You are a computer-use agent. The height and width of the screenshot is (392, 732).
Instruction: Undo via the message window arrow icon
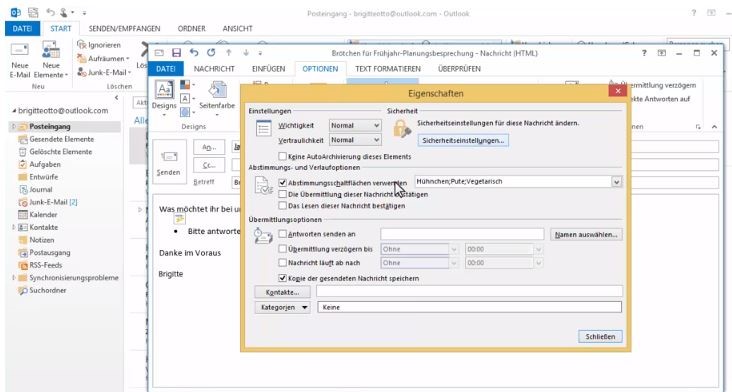click(194, 53)
